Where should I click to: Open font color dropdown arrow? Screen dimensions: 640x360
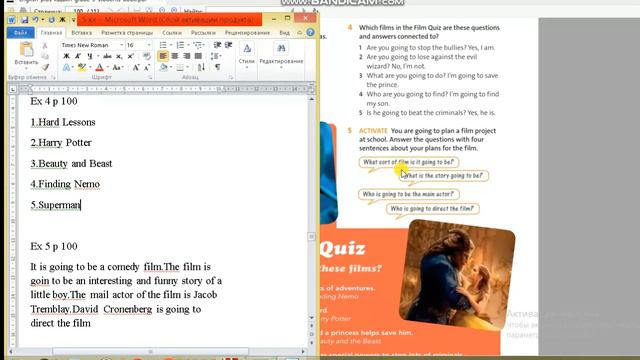(x=108, y=67)
